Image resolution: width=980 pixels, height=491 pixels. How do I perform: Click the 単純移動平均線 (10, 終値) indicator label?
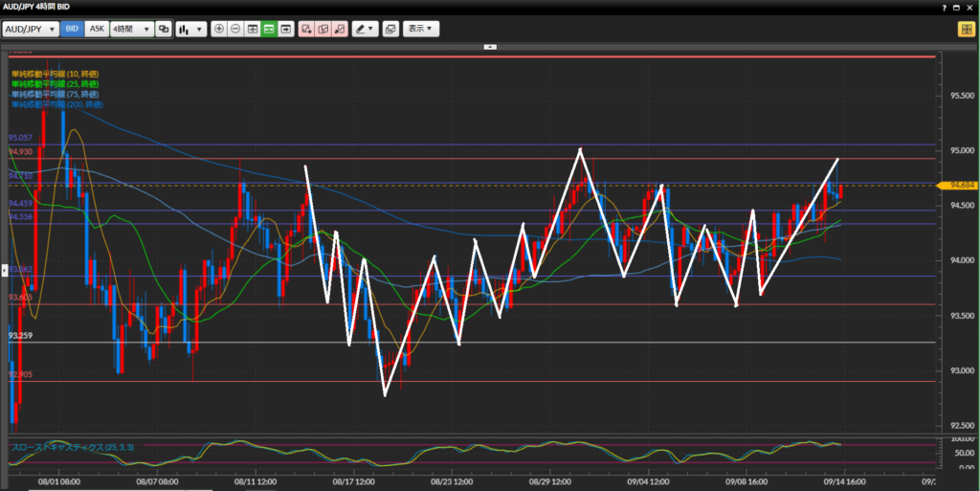(55, 74)
